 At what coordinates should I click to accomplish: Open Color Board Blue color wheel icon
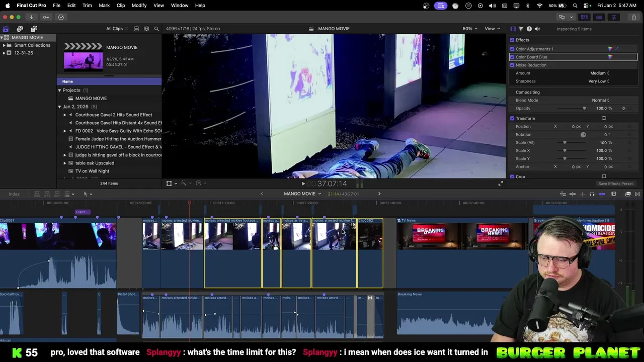(610, 57)
